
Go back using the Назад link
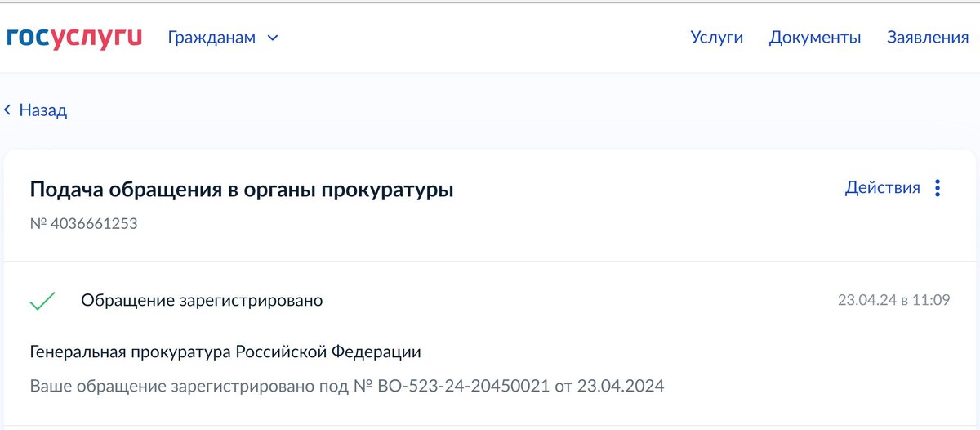[35, 110]
